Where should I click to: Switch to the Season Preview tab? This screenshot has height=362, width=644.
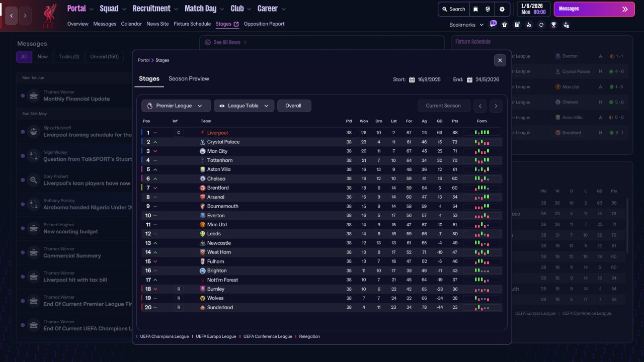click(x=189, y=79)
